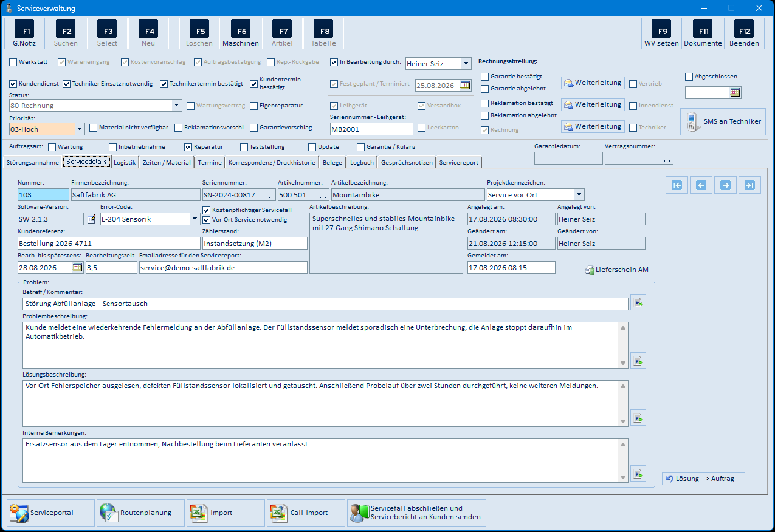
Task: Click Seriennummer lookup ellipsis
Action: coord(270,196)
